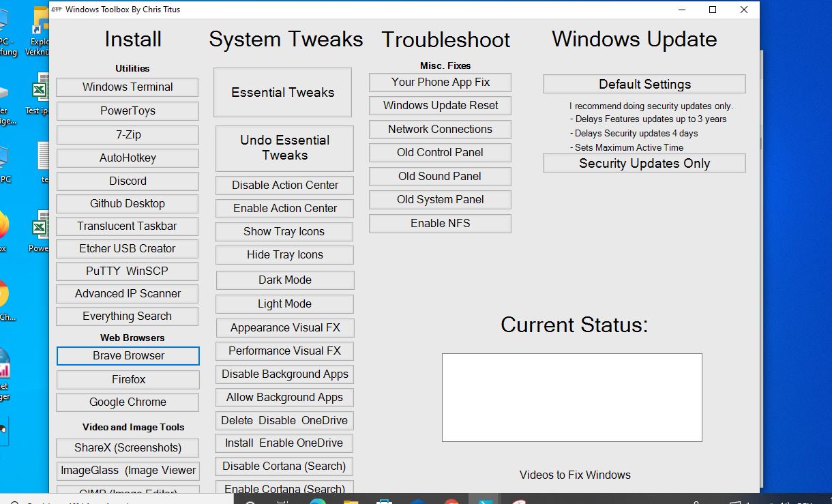Screen dimensions: 832x504
Task: Install Discord
Action: pos(128,181)
